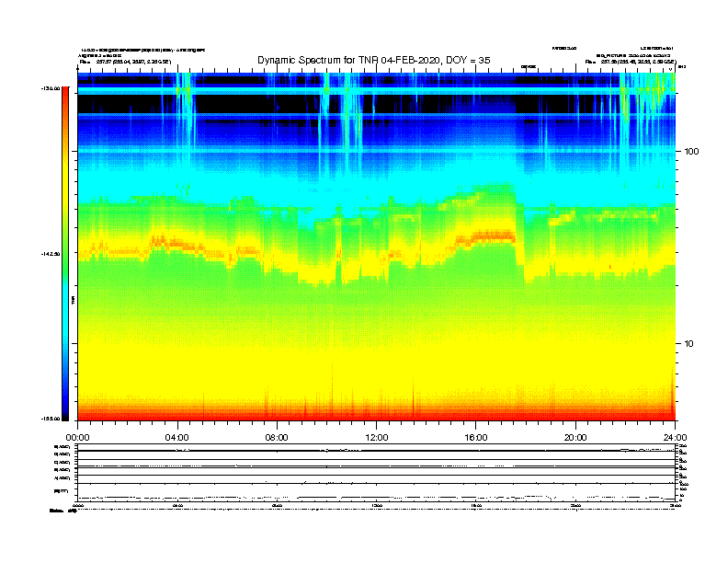Select the 08:00 time axis label
Screen dimensions: 728x563
pyautogui.click(x=277, y=438)
